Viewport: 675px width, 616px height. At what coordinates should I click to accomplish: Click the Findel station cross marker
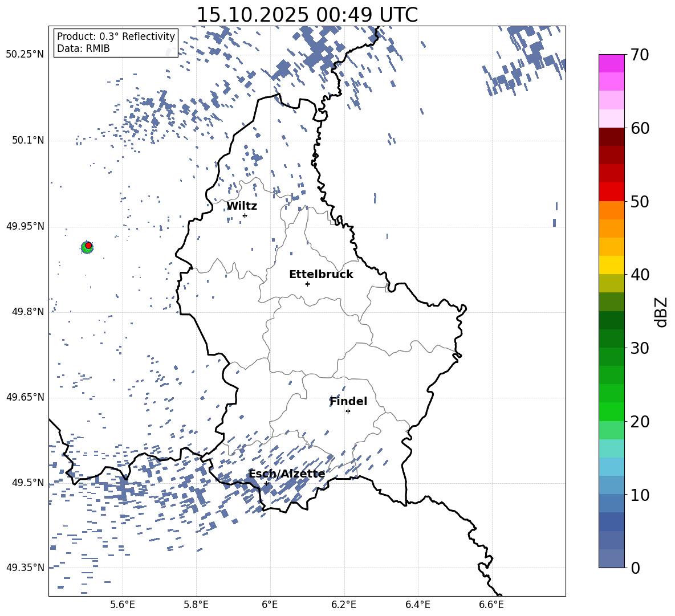click(348, 411)
